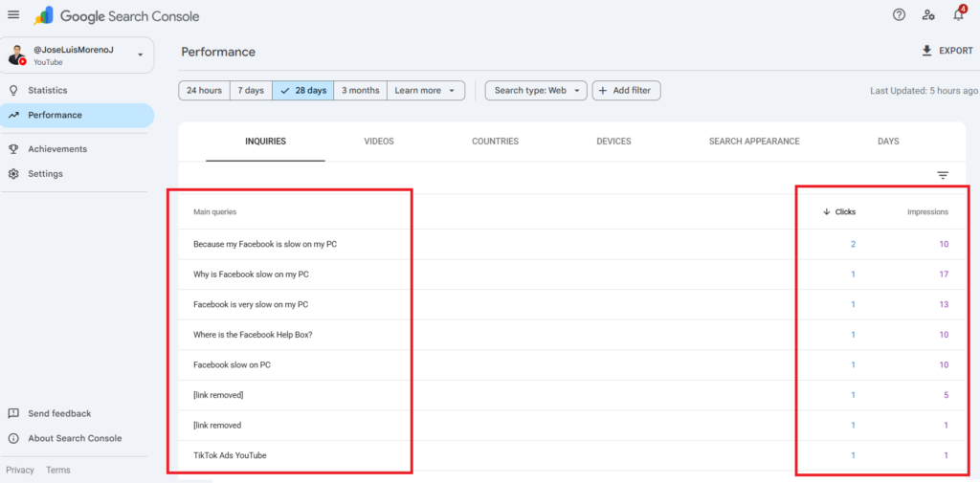Click About Search Console link
The height and width of the screenshot is (483, 980).
[x=75, y=439]
